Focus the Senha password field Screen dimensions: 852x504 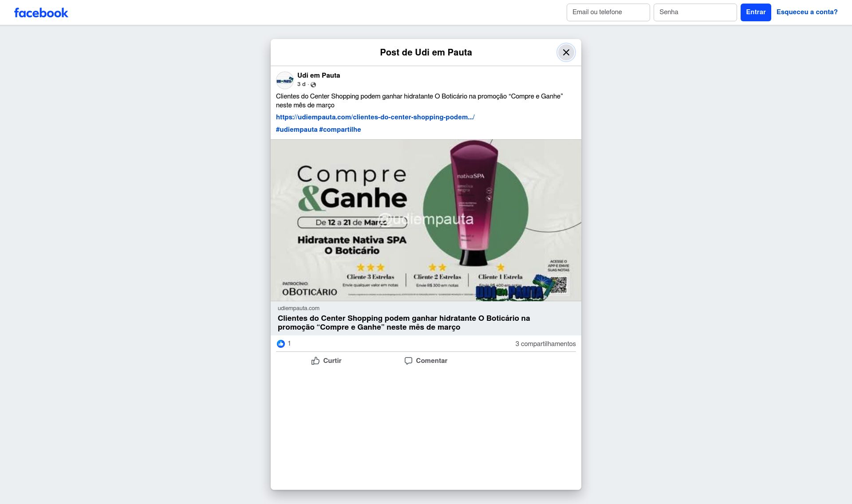(695, 12)
